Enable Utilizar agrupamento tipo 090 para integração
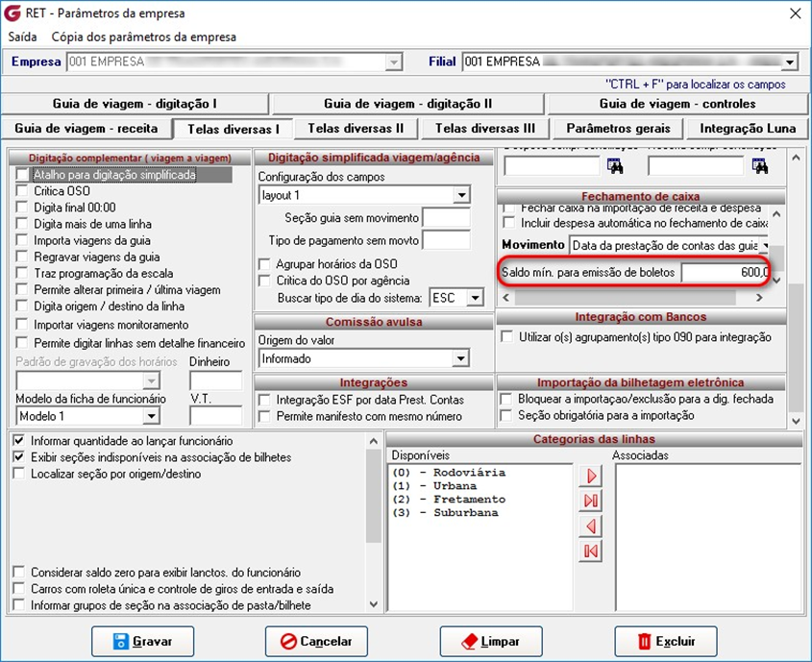The width and height of the screenshot is (812, 662). [507, 337]
